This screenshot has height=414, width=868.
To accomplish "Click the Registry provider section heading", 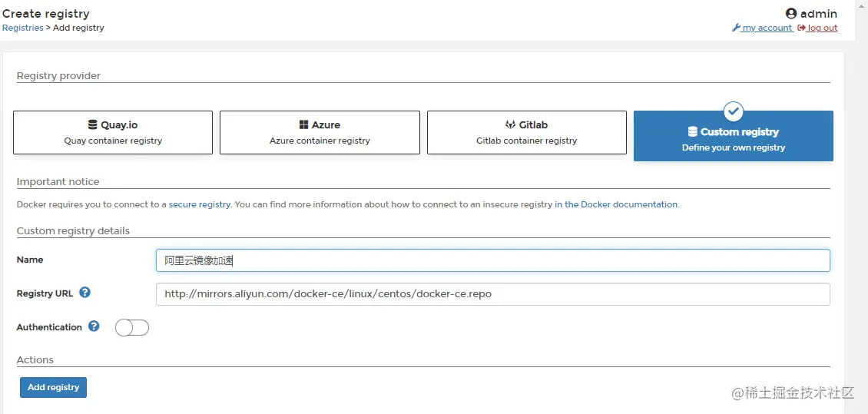I will coord(58,76).
